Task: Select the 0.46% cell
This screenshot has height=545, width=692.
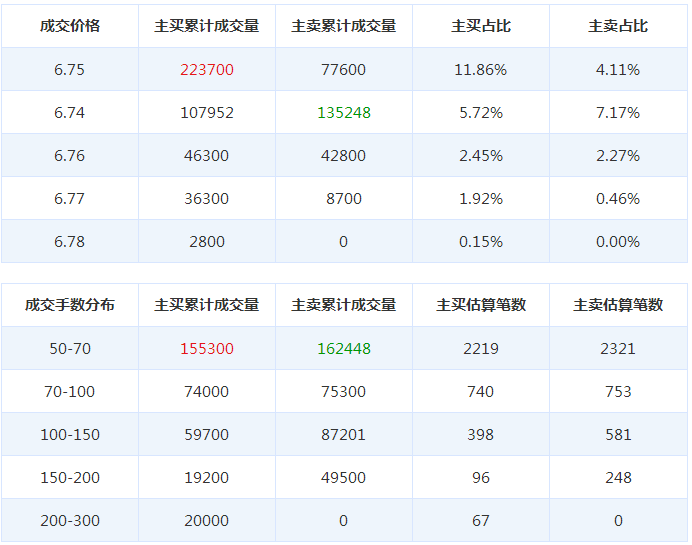Action: (x=618, y=199)
